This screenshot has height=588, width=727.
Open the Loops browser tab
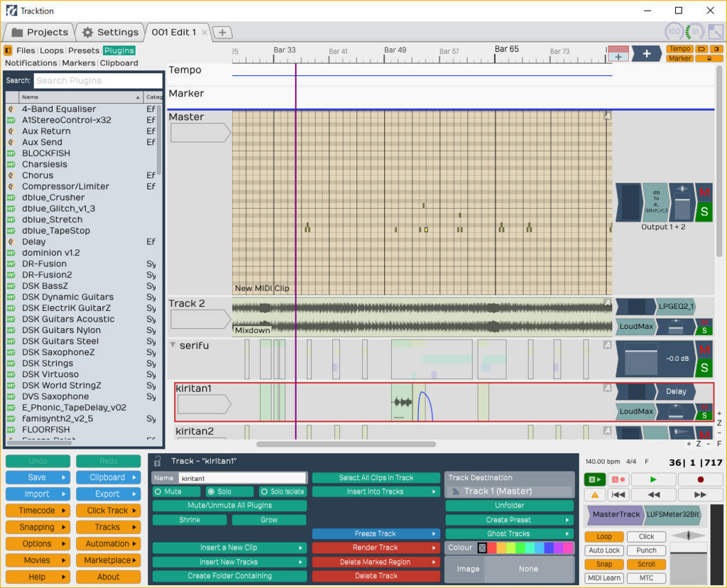click(x=51, y=50)
